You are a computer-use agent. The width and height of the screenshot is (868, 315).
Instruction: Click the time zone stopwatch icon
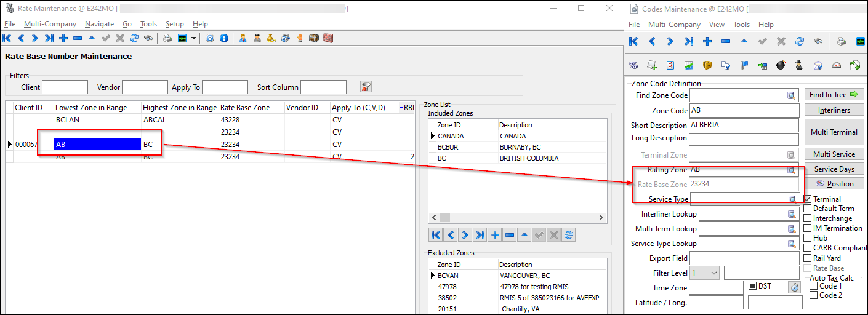click(795, 287)
